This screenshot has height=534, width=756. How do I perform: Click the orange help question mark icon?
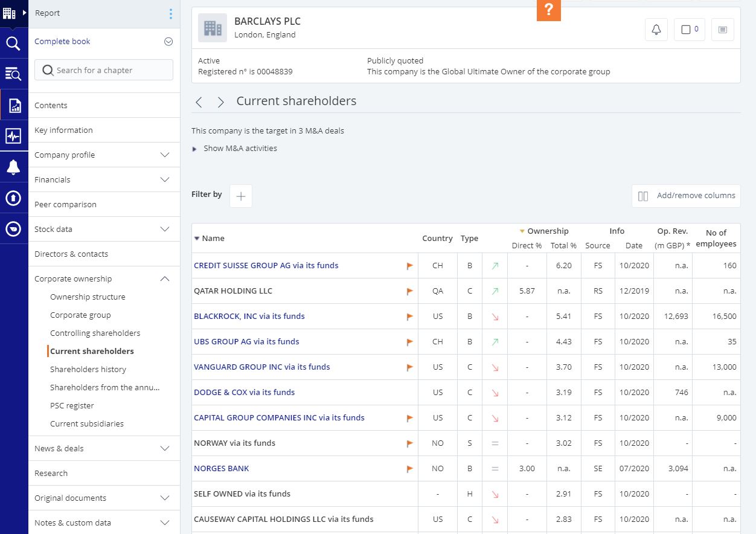point(548,10)
